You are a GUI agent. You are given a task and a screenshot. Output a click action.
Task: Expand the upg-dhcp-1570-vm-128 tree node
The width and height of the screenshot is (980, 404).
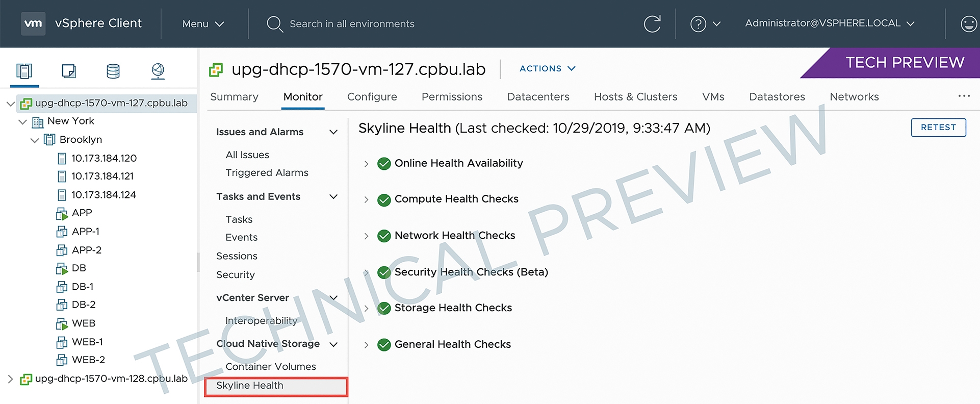click(10, 379)
